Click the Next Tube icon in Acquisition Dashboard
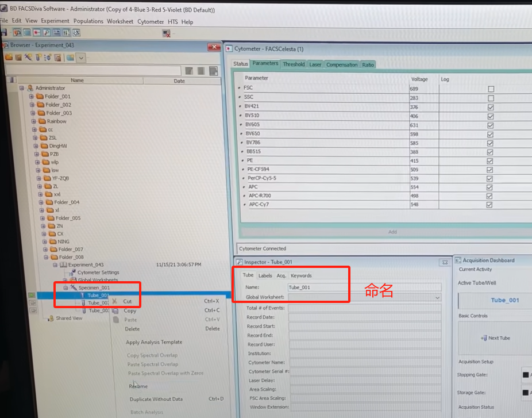 pyautogui.click(x=484, y=338)
